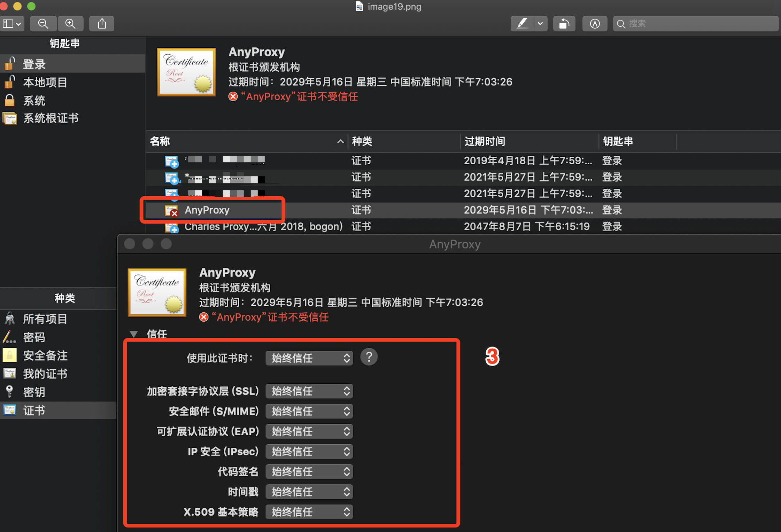Open the SSL trust policy dropdown

click(x=309, y=391)
